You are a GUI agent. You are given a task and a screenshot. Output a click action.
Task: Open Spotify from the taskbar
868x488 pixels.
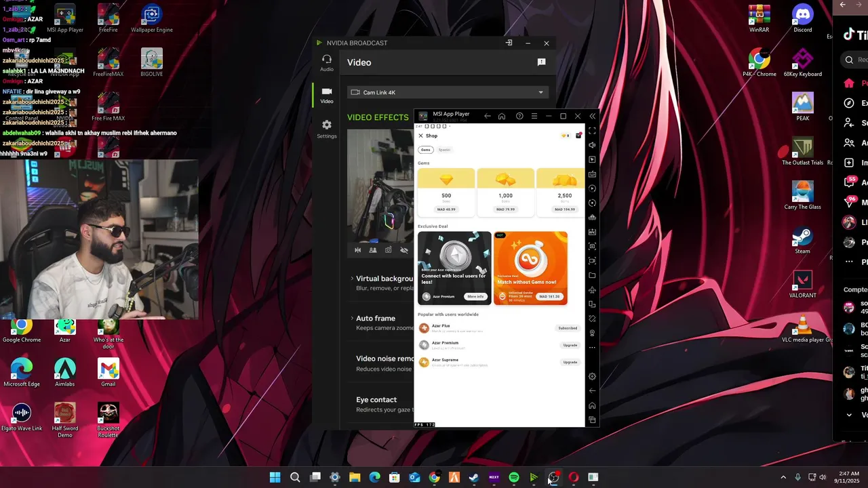[x=514, y=477]
